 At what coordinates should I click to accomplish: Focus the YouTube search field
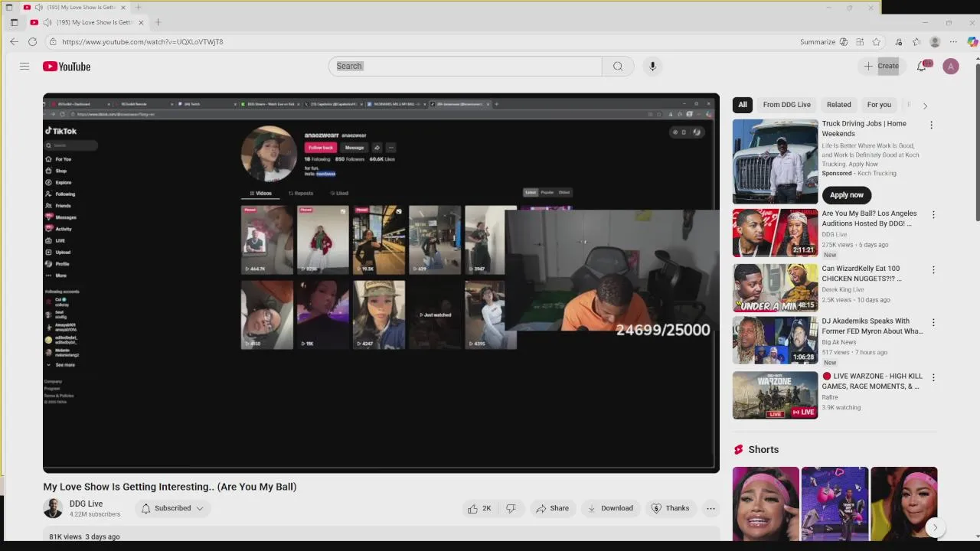click(x=465, y=66)
